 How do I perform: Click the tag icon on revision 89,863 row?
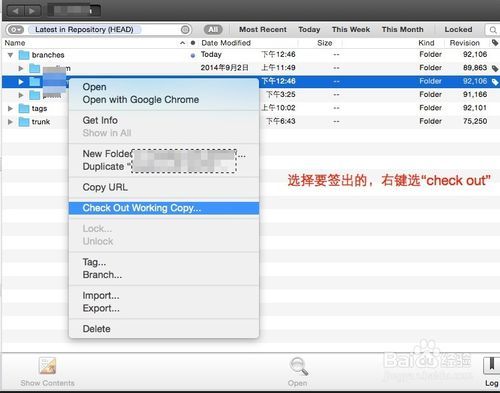pyautogui.click(x=495, y=68)
